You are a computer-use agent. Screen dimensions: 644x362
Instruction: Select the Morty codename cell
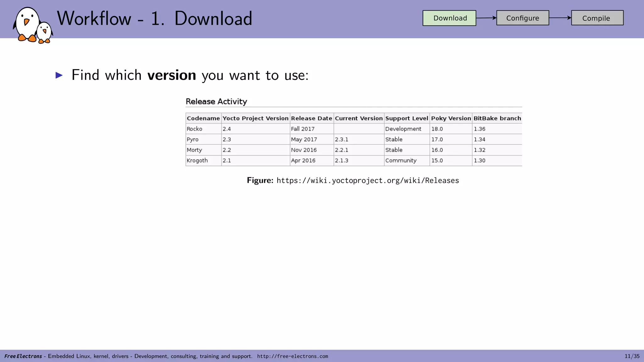click(203, 150)
